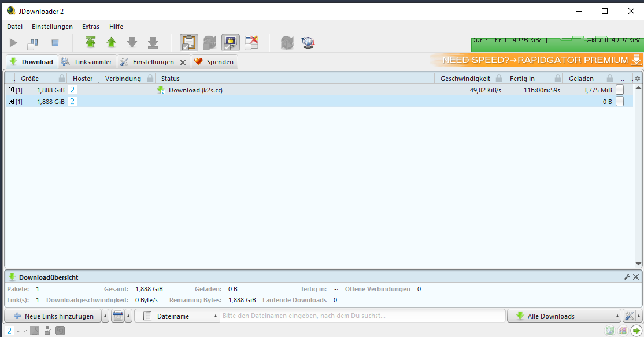Click blue 2 icon in status bar
Screen dimensions: 644x337
point(9,331)
